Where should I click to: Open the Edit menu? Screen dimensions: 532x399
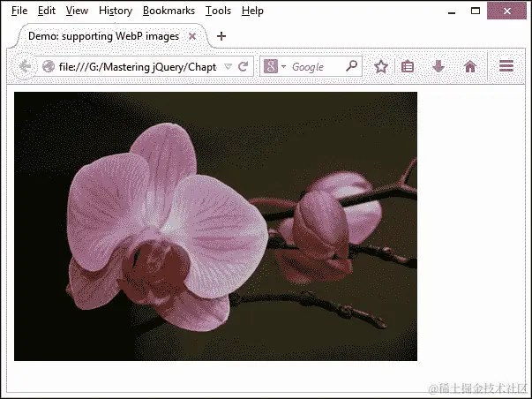[47, 11]
